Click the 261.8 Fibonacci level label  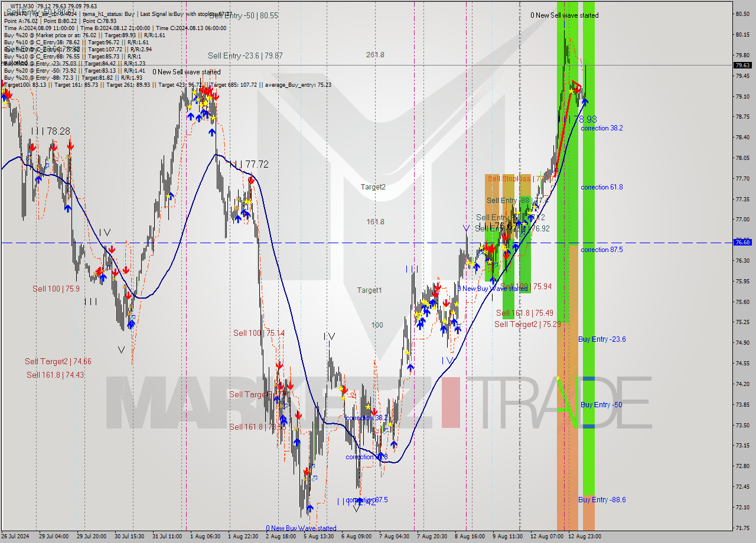(375, 55)
